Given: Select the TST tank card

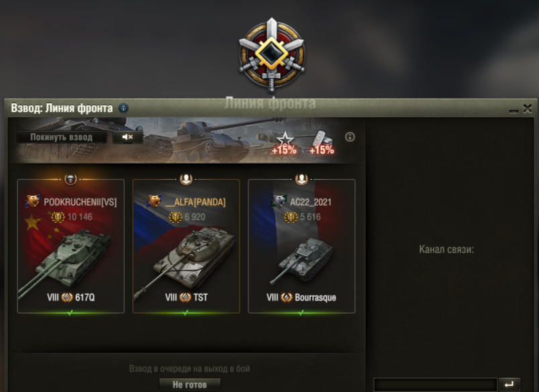Looking at the screenshot, I should tap(186, 246).
